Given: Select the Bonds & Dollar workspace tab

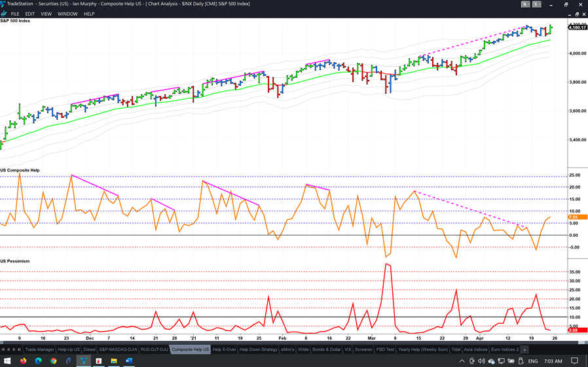Looking at the screenshot, I should tap(327, 349).
